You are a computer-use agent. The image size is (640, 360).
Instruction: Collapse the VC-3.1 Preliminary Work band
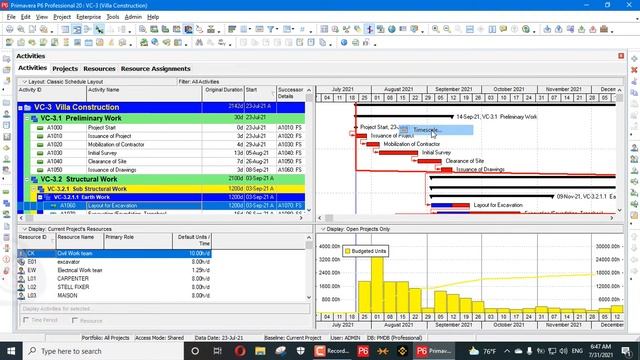pyautogui.click(x=27, y=118)
